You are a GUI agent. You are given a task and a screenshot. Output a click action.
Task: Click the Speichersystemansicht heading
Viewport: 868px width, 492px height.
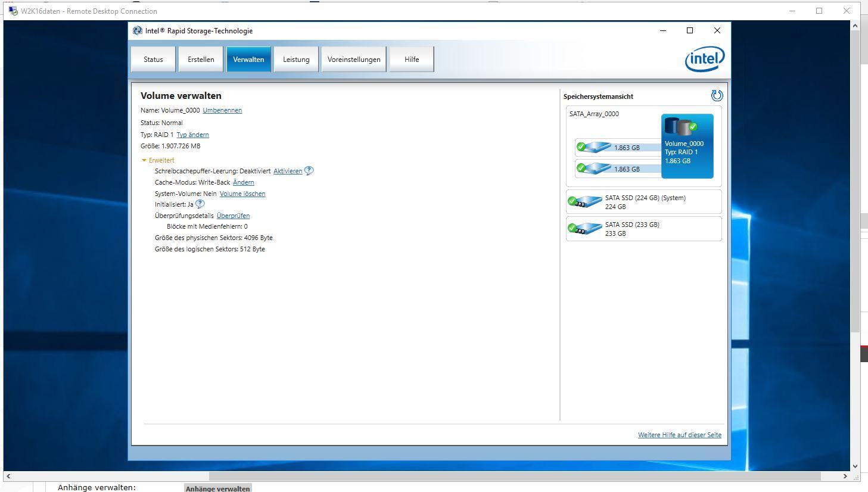click(x=598, y=96)
